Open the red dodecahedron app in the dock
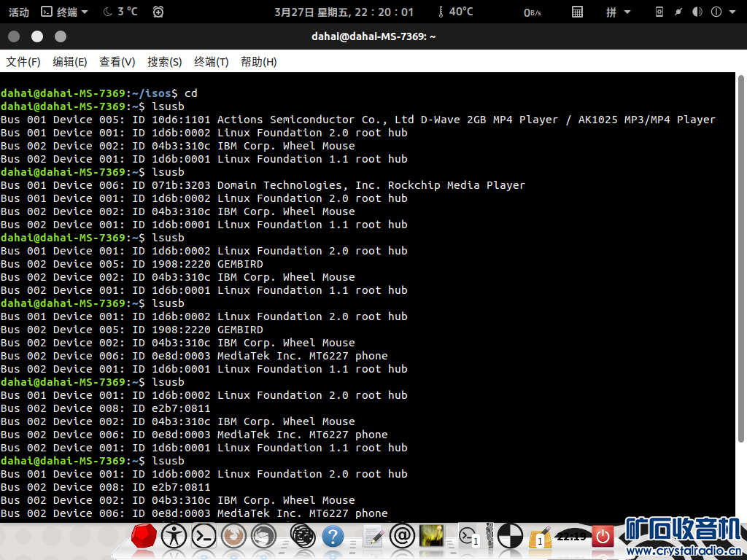This screenshot has height=560, width=747. pos(144,536)
